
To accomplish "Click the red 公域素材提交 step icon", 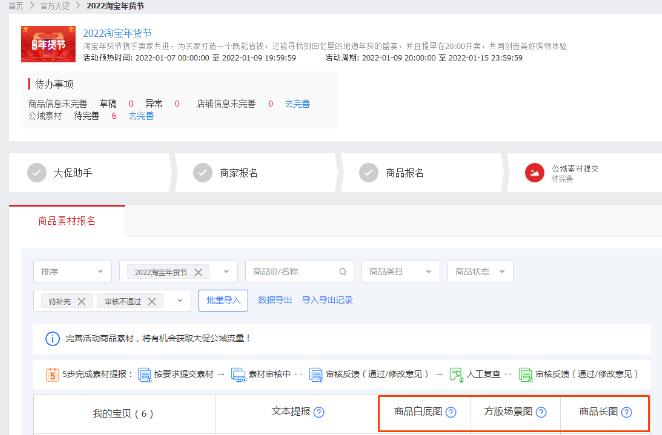I will (534, 173).
